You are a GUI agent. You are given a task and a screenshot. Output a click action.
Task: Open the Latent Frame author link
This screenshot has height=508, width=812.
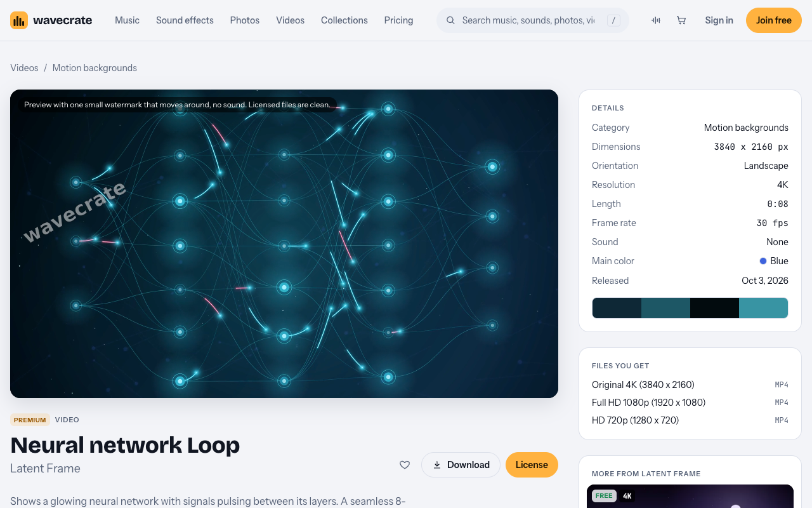click(45, 469)
